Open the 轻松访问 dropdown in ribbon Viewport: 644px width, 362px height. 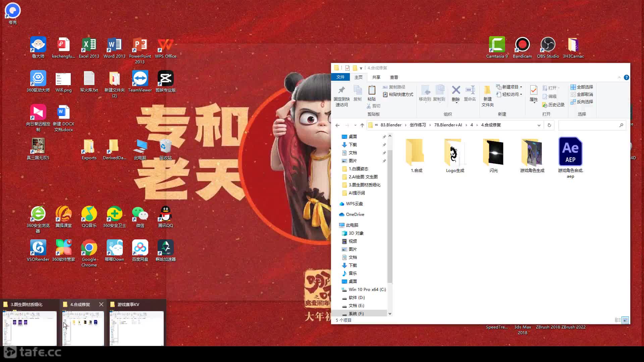point(509,94)
